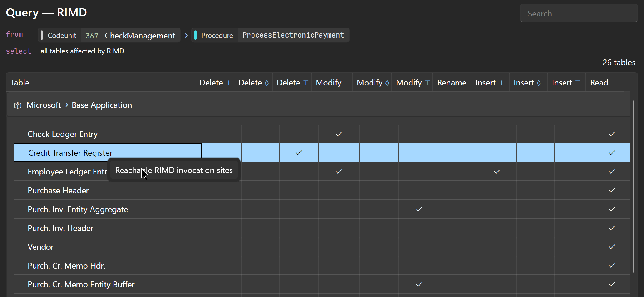The height and width of the screenshot is (297, 644).
Task: Click the package icon beside Microsoft
Action: point(18,105)
